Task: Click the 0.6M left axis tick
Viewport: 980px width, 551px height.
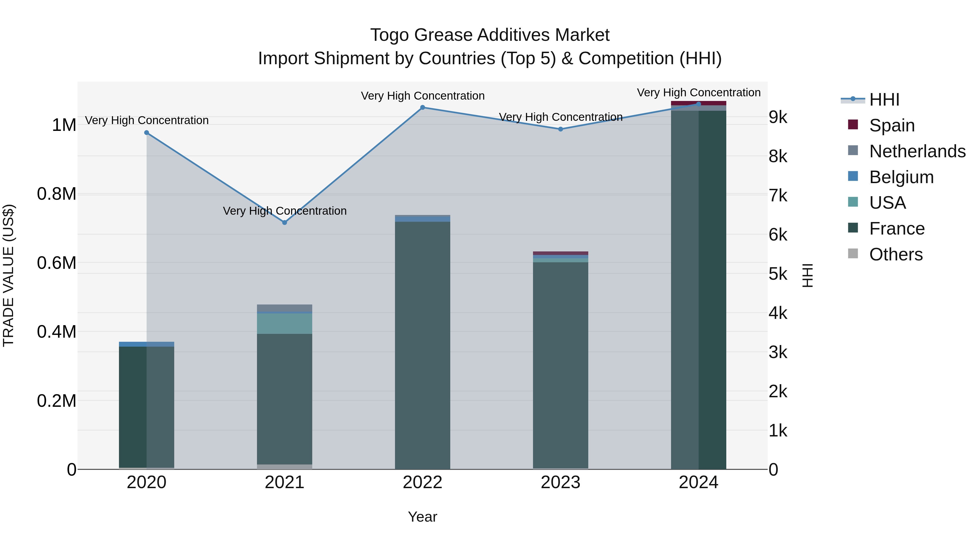Action: click(57, 263)
